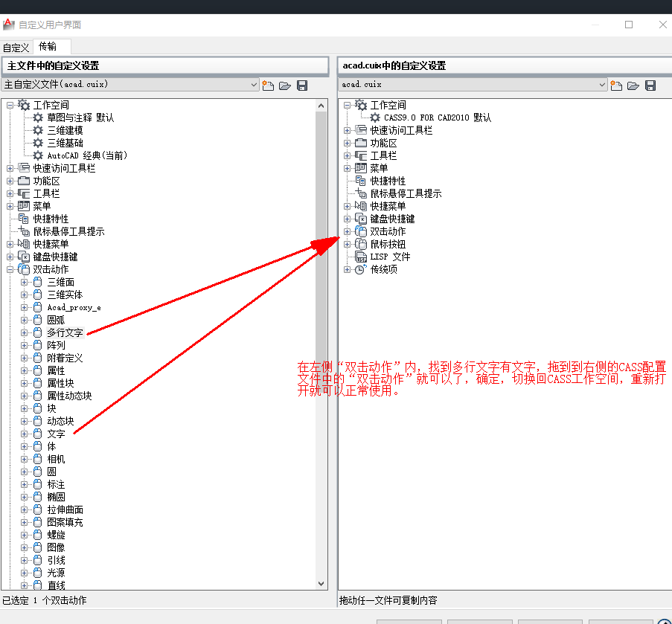Select the 相机 double-click action
The height and width of the screenshot is (624, 672).
(x=56, y=459)
